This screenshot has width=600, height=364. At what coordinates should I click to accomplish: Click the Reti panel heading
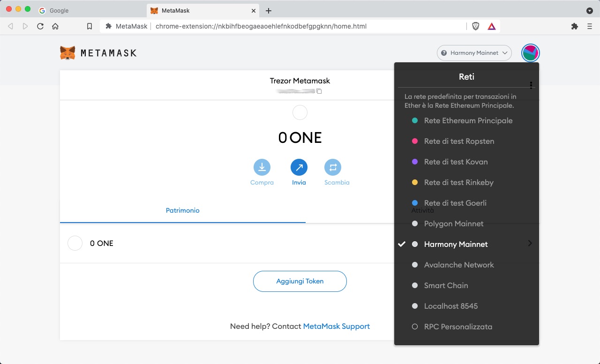coord(466,77)
